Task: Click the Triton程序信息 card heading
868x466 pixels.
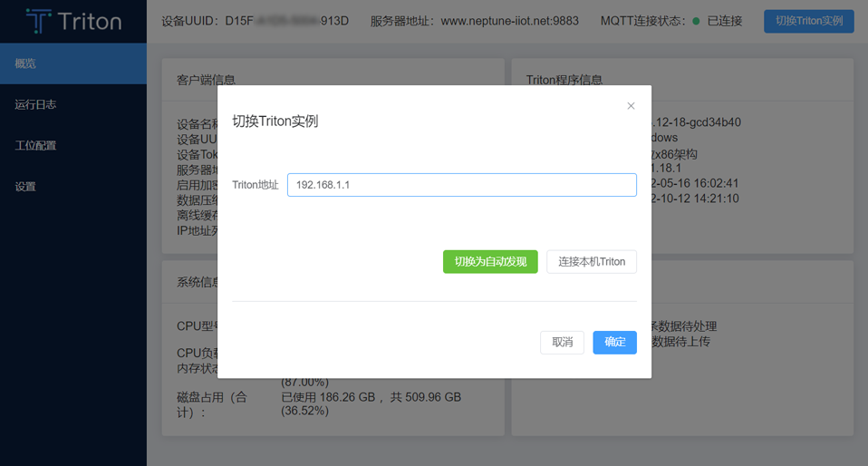Action: point(564,80)
